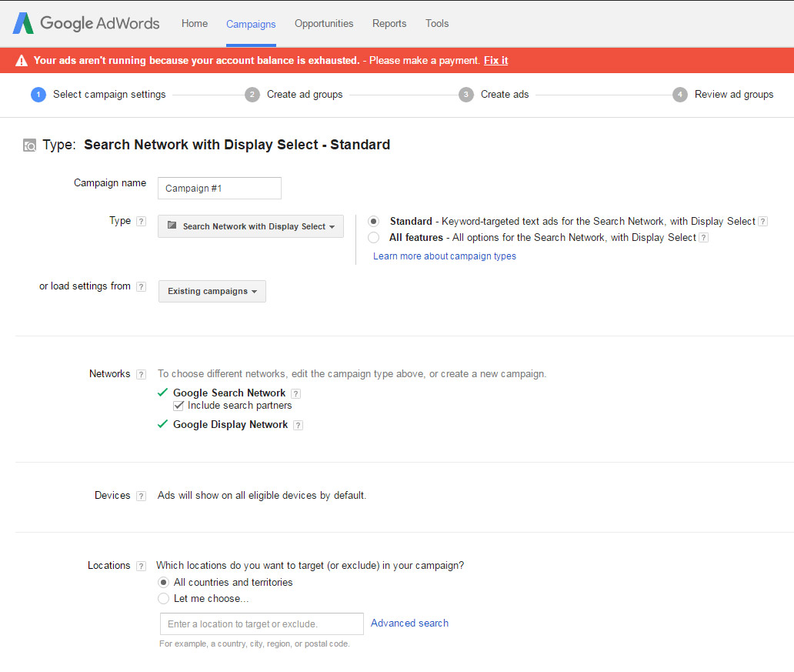Open help icon beside Google Search Network
The height and width of the screenshot is (672, 794).
[x=296, y=393]
